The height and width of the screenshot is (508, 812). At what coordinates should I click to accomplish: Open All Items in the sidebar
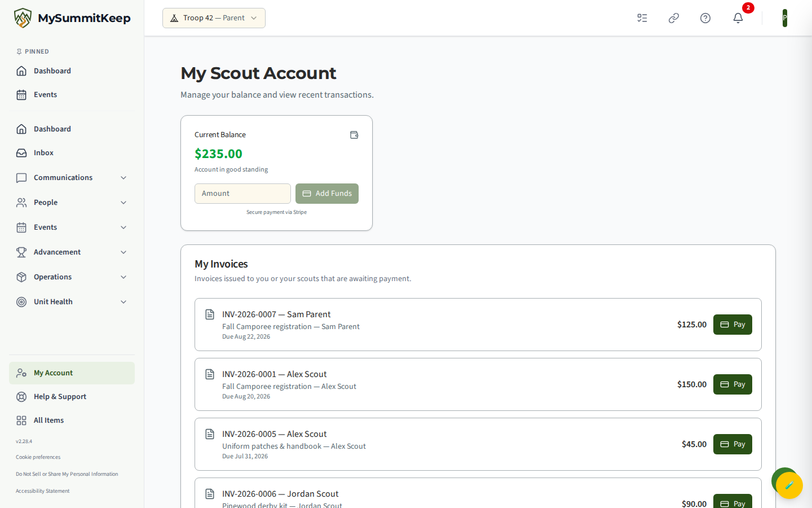pyautogui.click(x=72, y=421)
